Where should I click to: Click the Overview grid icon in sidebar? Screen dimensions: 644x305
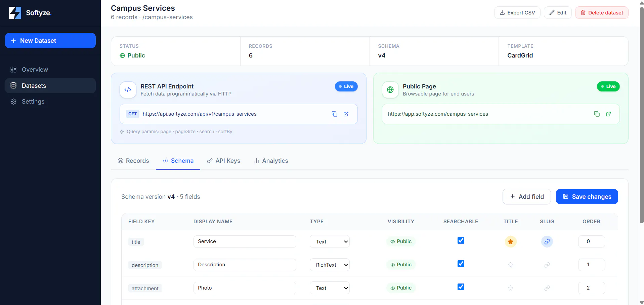coord(13,70)
